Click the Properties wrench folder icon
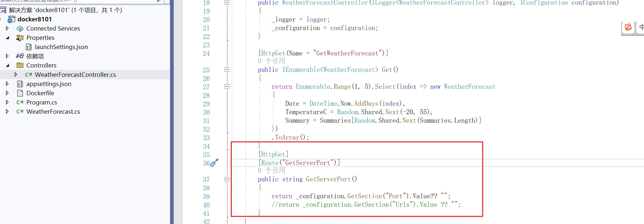Viewport: 644px width, 224px height. coord(20,38)
